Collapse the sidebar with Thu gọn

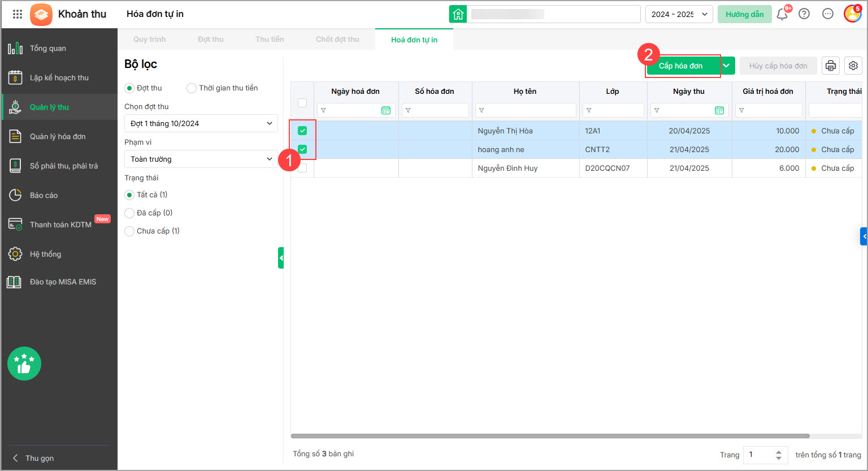[34, 458]
